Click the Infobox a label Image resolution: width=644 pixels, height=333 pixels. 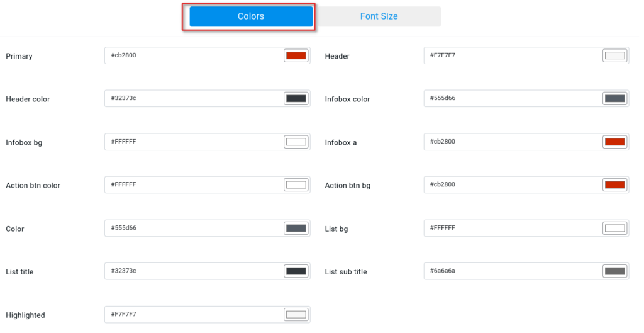tap(341, 143)
